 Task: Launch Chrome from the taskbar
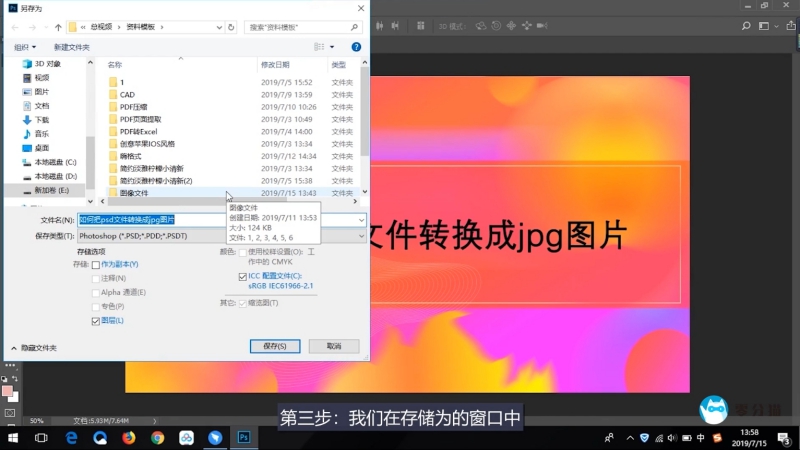[157, 437]
